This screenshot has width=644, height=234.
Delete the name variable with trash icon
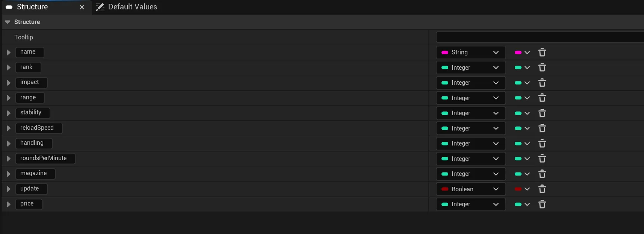click(x=542, y=52)
